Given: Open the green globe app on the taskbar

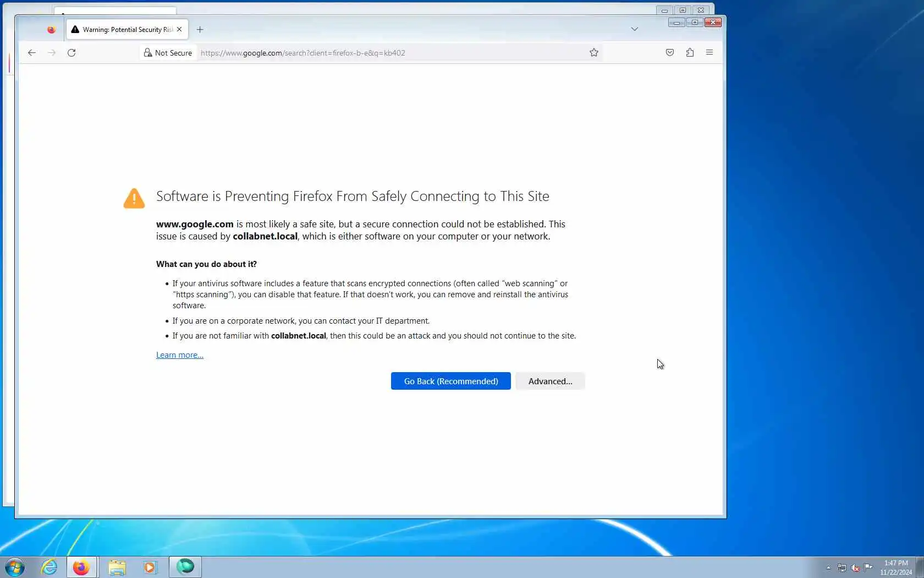Looking at the screenshot, I should click(x=185, y=567).
